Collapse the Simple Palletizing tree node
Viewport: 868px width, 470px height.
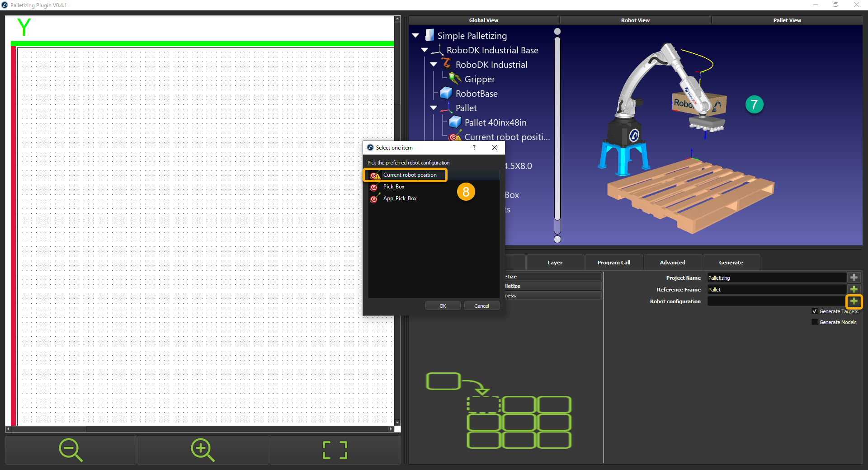pos(415,35)
